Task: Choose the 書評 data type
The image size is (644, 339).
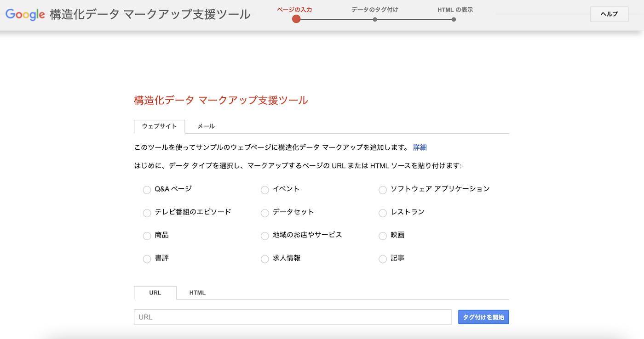Action: tap(147, 259)
